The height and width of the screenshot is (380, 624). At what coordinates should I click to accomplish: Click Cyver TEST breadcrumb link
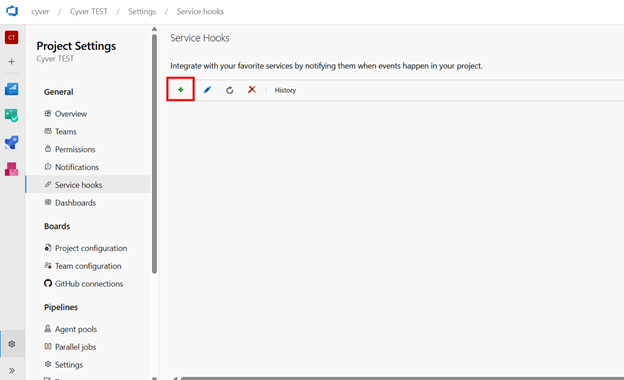coord(89,12)
